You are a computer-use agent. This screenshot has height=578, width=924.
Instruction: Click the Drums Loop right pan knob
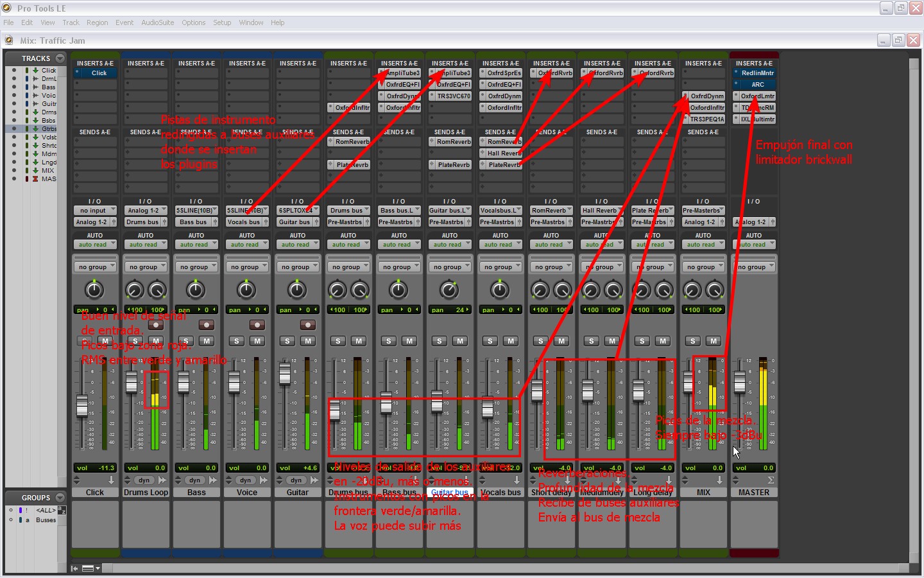157,290
